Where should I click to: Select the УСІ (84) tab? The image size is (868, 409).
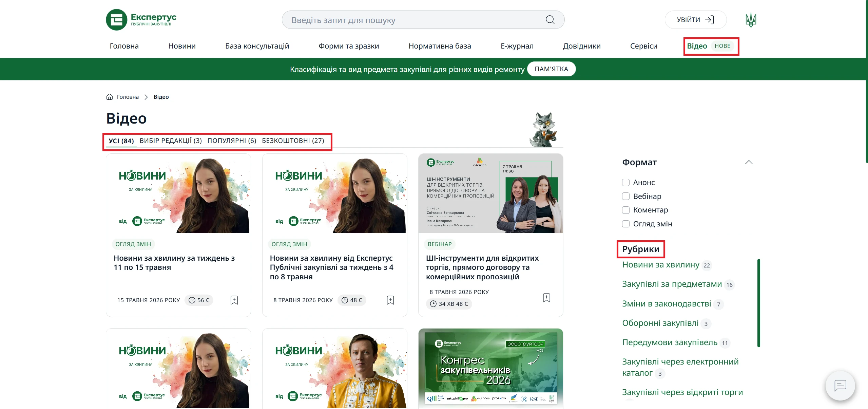pos(121,141)
